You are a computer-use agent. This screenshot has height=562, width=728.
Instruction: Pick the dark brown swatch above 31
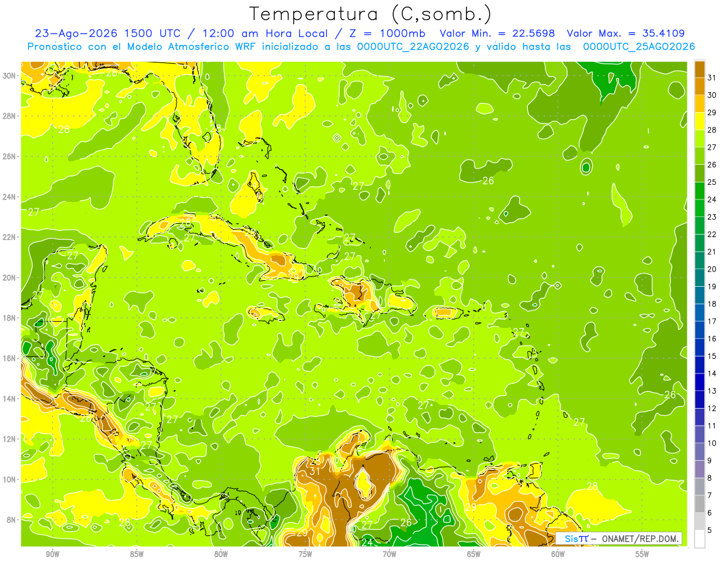(699, 69)
